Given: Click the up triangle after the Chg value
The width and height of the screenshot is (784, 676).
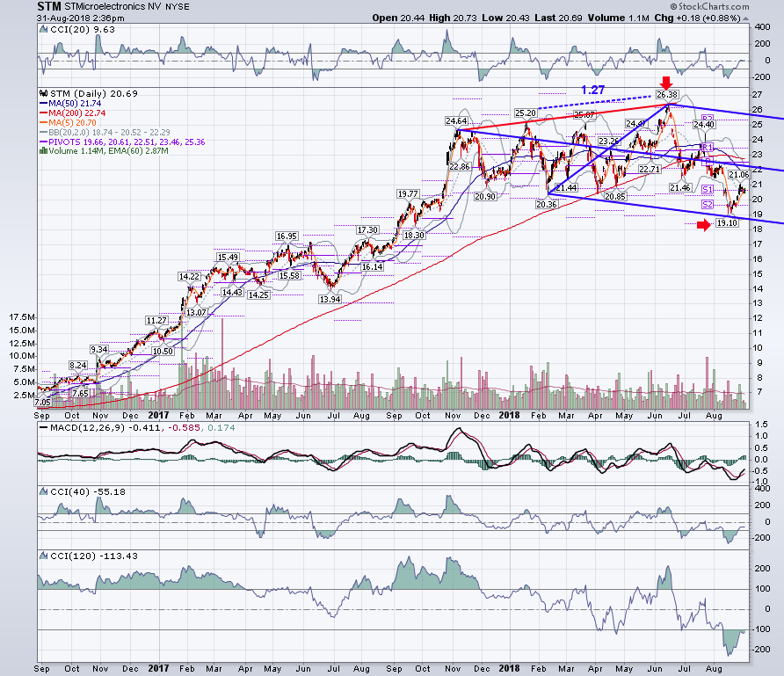Looking at the screenshot, I should pos(745,18).
